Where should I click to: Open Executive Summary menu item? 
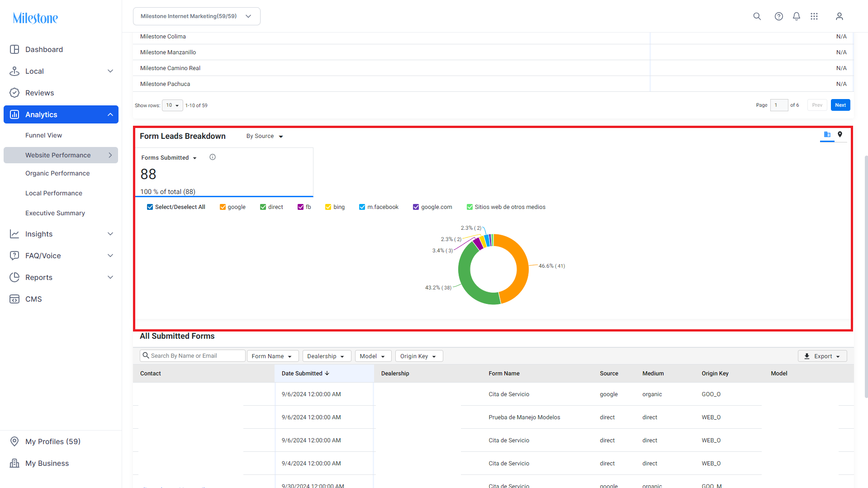[55, 213]
